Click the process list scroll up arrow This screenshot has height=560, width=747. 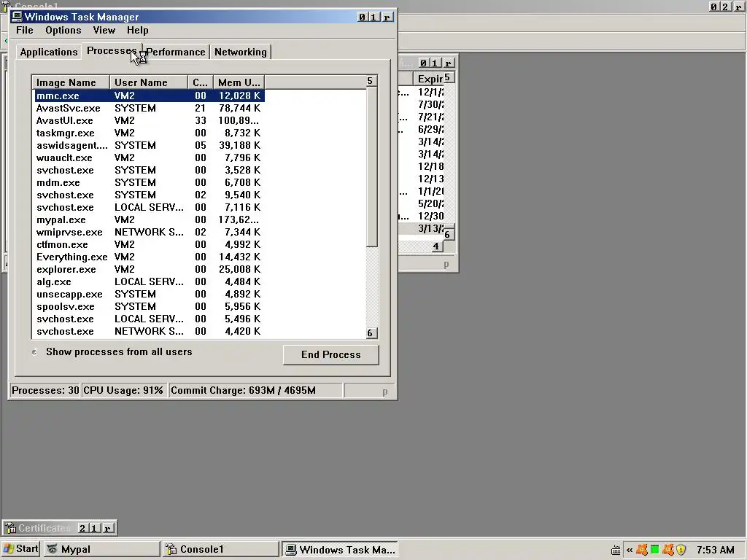pyautogui.click(x=371, y=81)
